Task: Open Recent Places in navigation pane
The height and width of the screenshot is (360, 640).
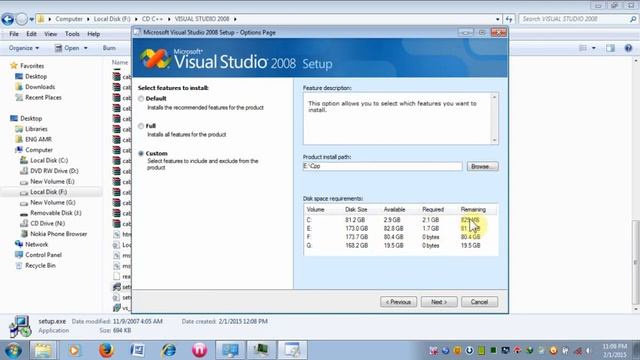Action: [43, 98]
